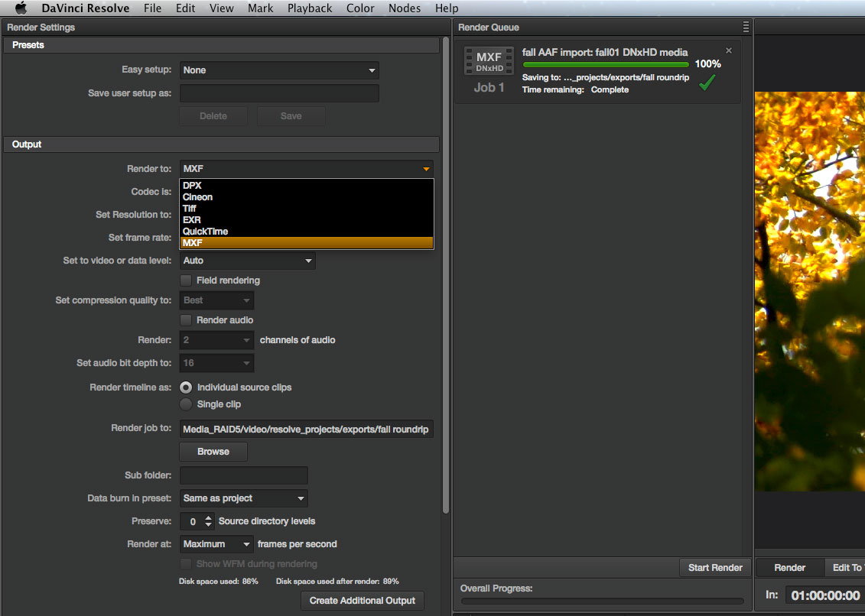Viewport: 865px width, 616px height.
Task: Expand the Data burn in preset dropdown
Action: [244, 498]
